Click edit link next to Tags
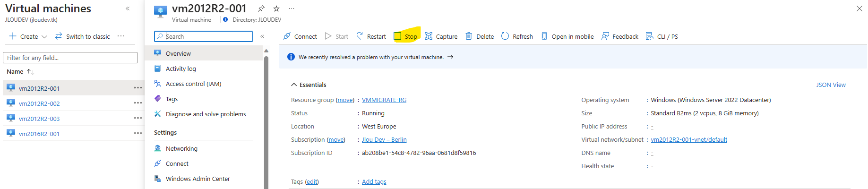The image size is (868, 189). pyautogui.click(x=312, y=181)
